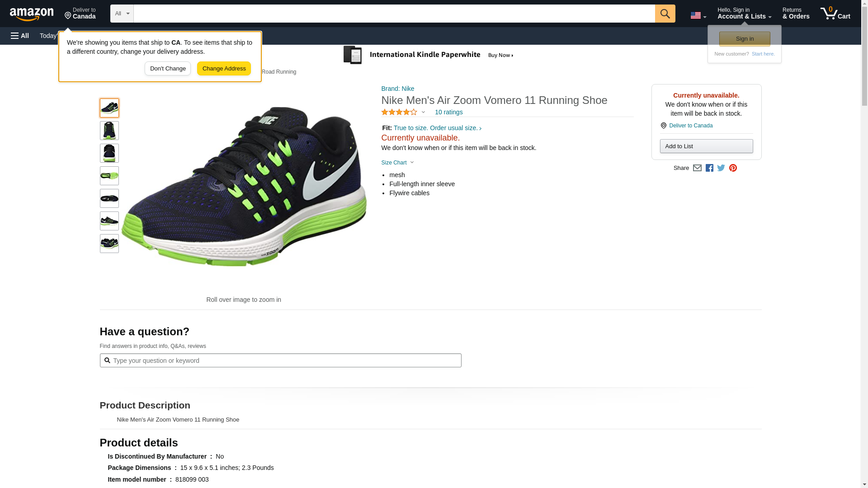This screenshot has height=488, width=868.
Task: Click the question keyword search field
Action: pos(285,361)
